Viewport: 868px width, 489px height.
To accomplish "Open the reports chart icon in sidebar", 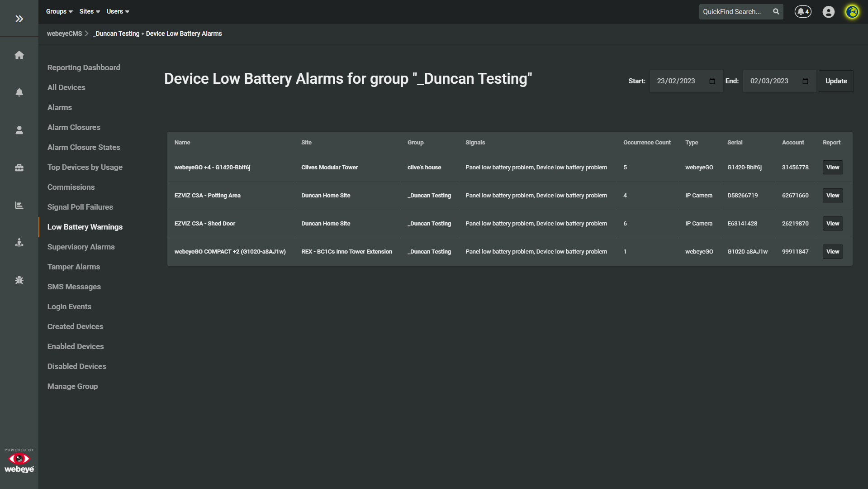I will pyautogui.click(x=19, y=205).
